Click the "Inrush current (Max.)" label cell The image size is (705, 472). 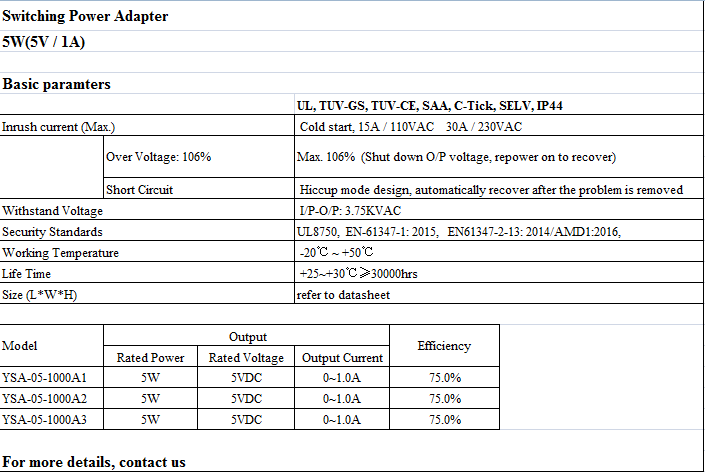pos(59,127)
